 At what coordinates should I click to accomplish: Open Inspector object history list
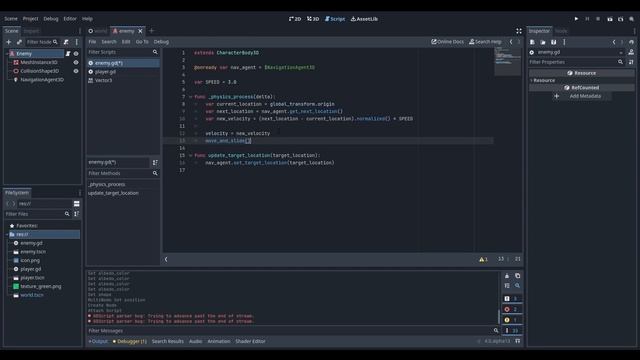click(631, 42)
